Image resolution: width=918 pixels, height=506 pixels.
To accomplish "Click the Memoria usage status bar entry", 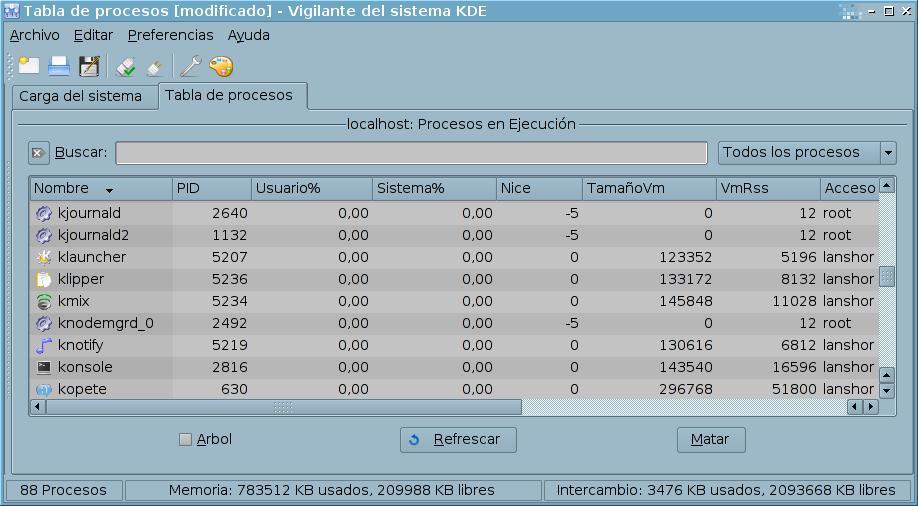I will coord(333,490).
